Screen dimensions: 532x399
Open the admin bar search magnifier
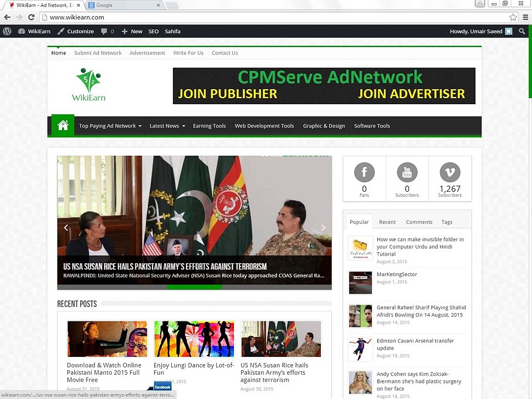[522, 31]
